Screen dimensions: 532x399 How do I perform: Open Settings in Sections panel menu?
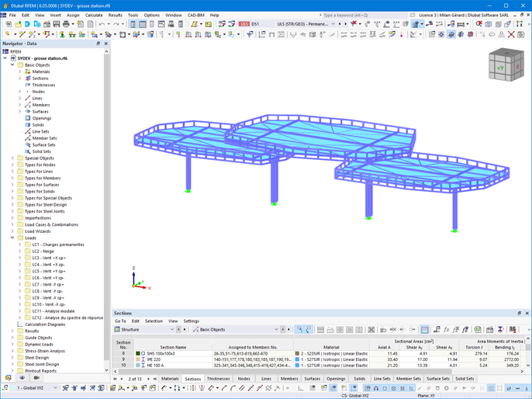coord(191,321)
